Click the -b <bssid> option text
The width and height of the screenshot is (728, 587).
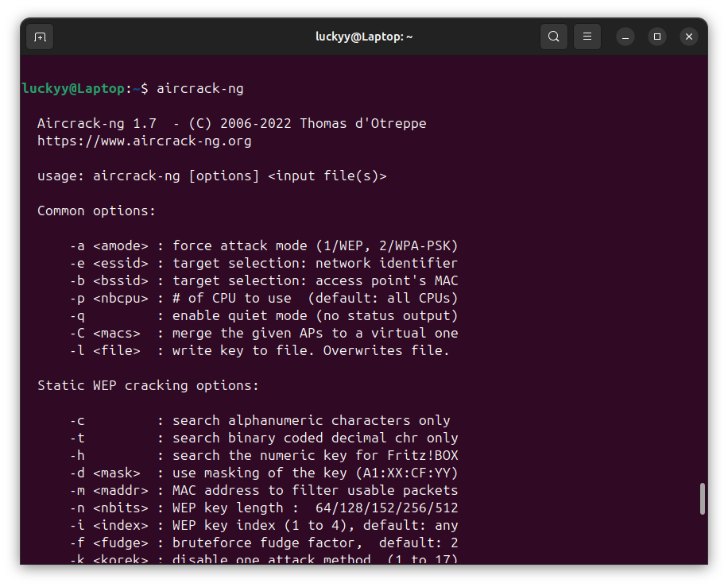pyautogui.click(x=104, y=280)
